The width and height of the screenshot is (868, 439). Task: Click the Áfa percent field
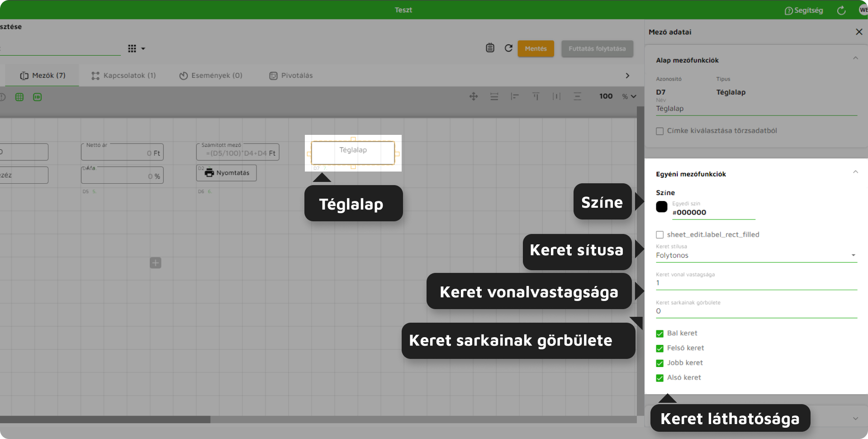(122, 175)
